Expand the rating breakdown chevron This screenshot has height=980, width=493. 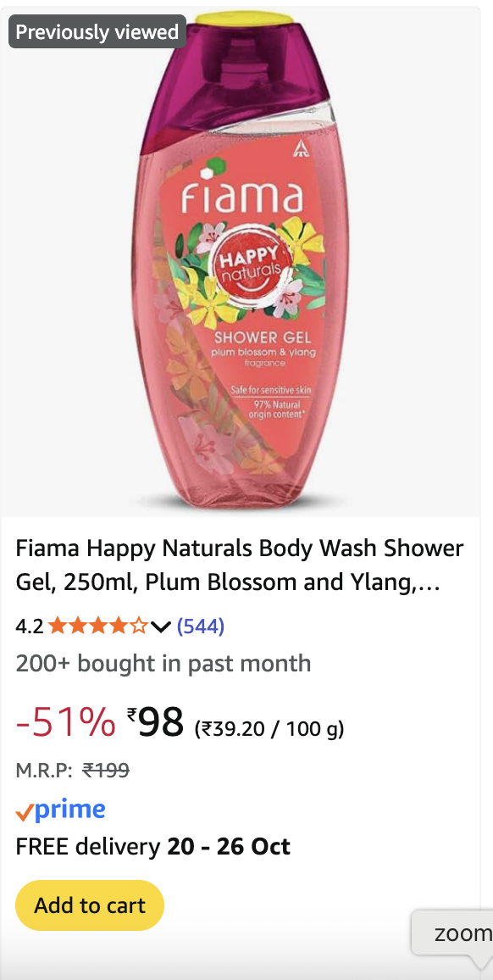pyautogui.click(x=161, y=626)
